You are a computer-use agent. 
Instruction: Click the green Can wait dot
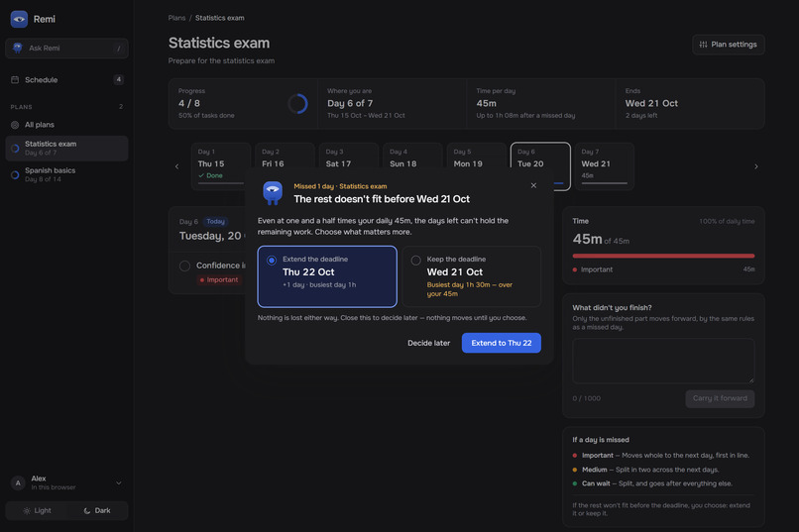point(575,483)
